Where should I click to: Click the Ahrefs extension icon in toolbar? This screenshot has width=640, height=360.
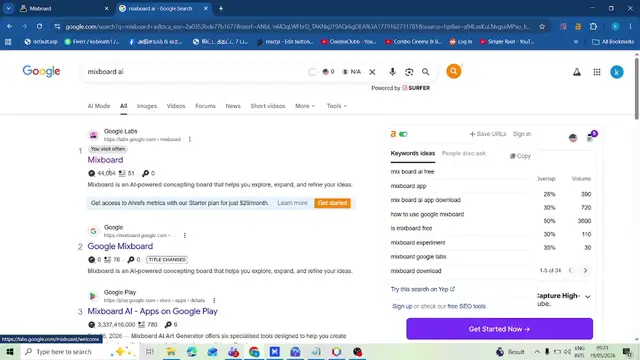click(578, 27)
